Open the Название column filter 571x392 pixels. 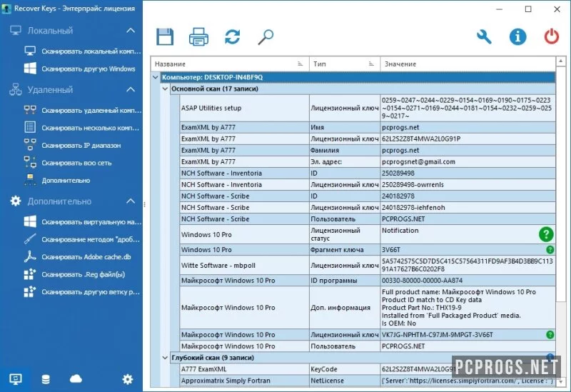click(300, 64)
